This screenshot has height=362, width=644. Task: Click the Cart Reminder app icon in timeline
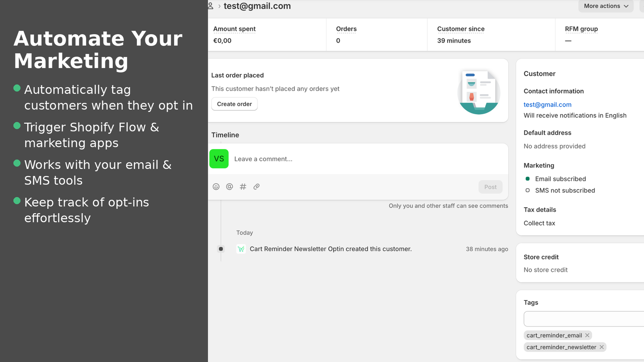pyautogui.click(x=241, y=249)
